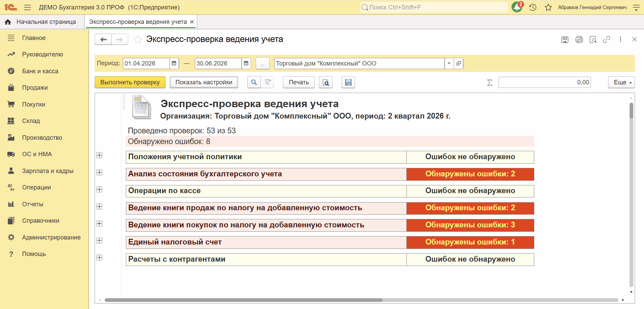Click the find magnifier toolbar button
This screenshot has width=644, height=309.
(x=254, y=82)
